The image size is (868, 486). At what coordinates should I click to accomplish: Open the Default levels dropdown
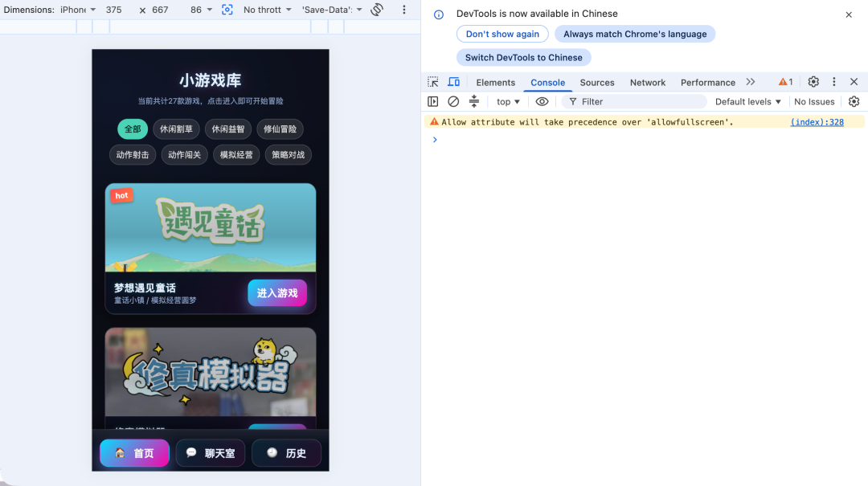(x=748, y=101)
